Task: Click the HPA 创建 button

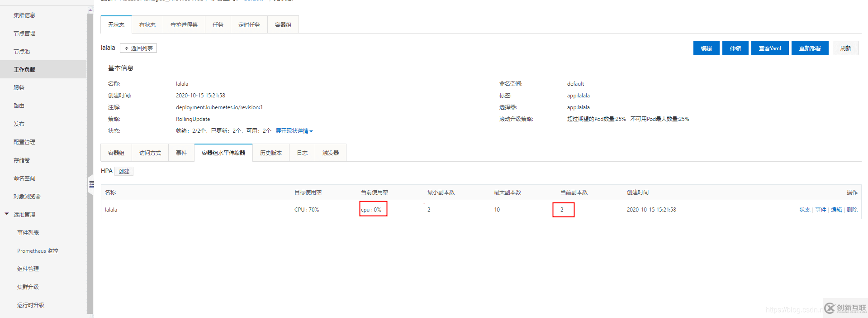Action: pos(124,171)
